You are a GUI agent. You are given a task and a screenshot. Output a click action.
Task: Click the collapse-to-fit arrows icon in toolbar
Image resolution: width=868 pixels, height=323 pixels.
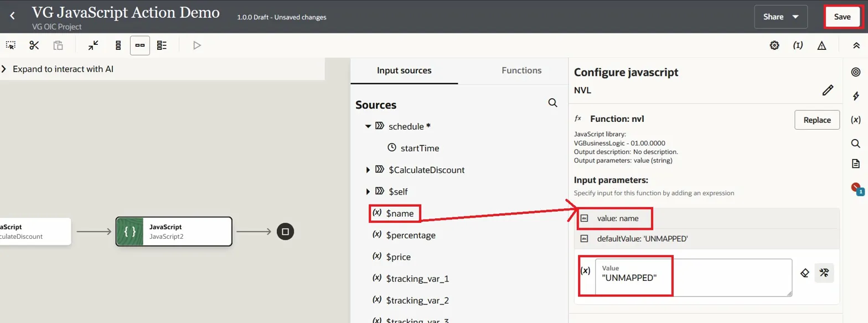pyautogui.click(x=93, y=45)
